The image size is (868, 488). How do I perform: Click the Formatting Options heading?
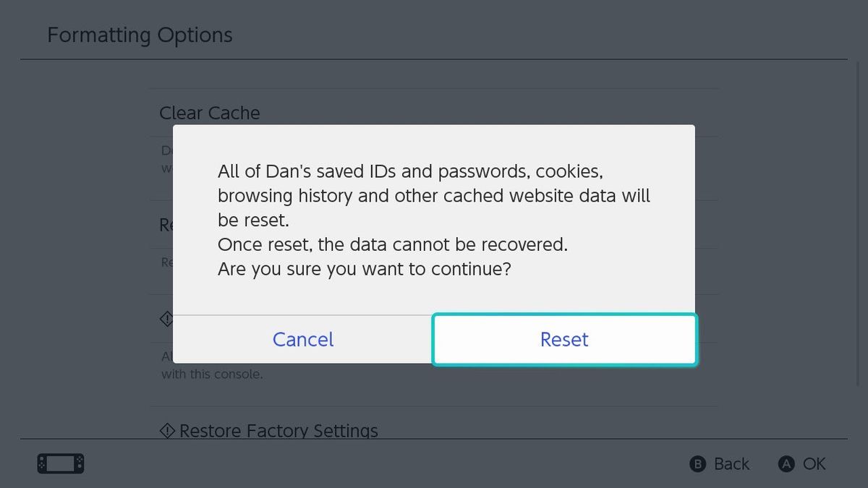click(x=140, y=35)
